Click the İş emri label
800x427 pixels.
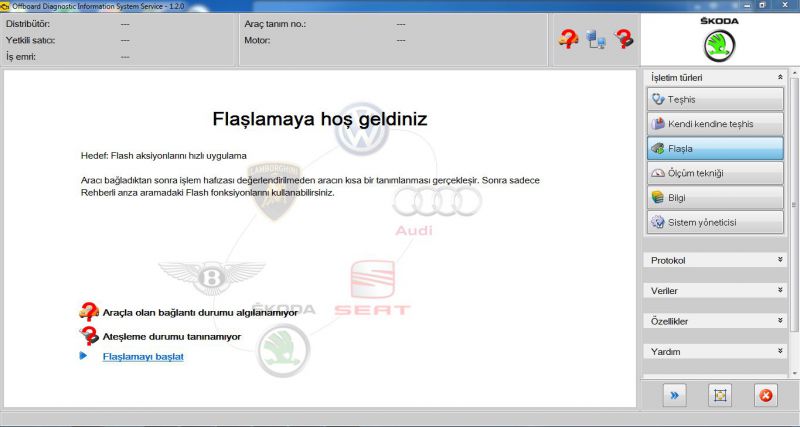pos(21,57)
